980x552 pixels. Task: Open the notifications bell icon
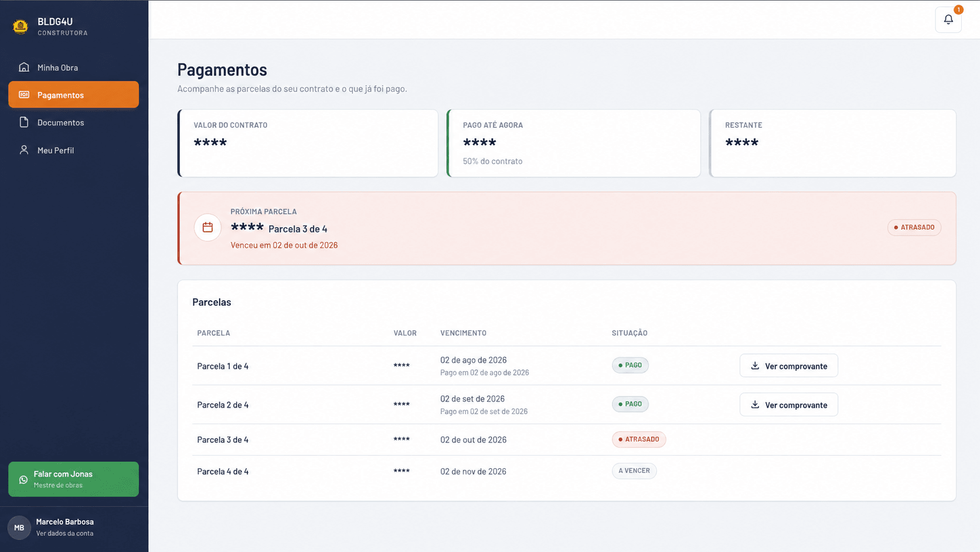(948, 19)
